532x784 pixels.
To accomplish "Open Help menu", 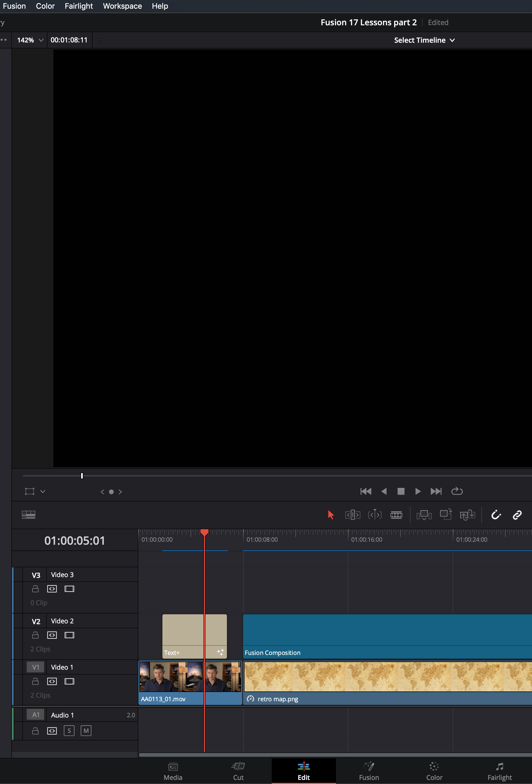I will click(160, 6).
